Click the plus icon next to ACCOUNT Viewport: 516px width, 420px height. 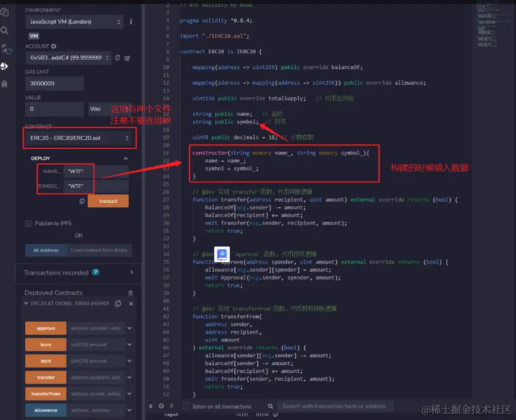(53, 47)
